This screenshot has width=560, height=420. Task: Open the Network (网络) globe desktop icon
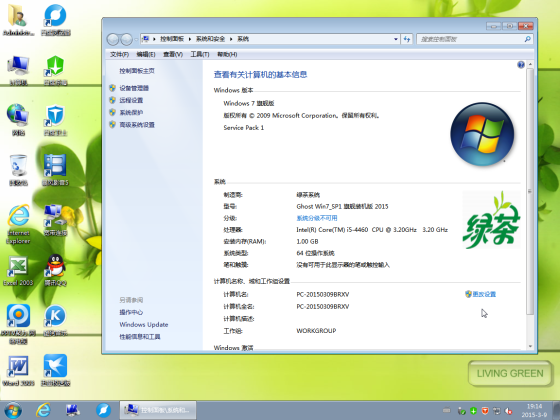[x=18, y=120]
